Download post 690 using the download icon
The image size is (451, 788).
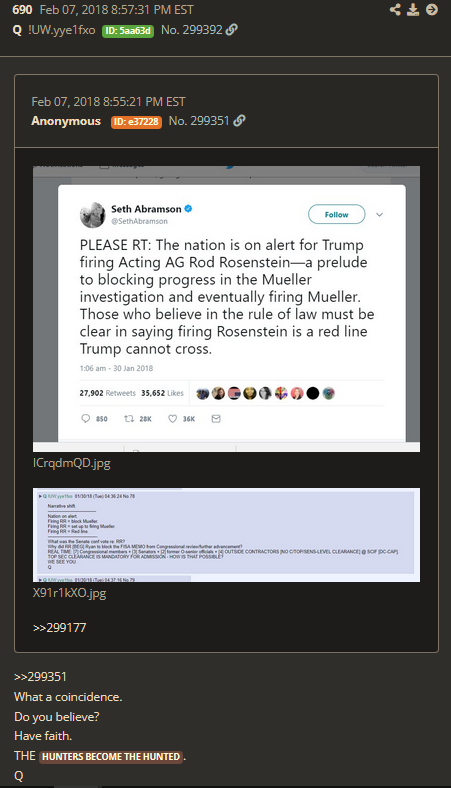pyautogui.click(x=413, y=10)
